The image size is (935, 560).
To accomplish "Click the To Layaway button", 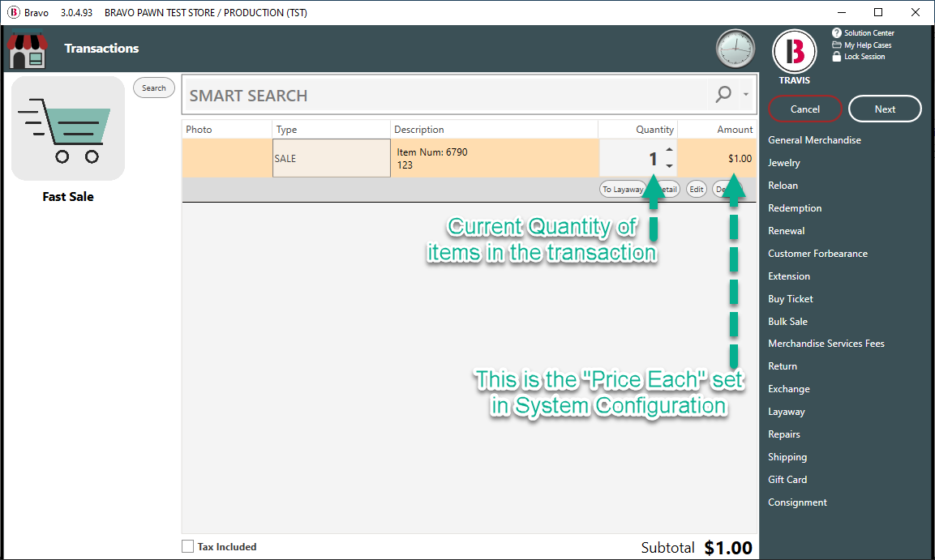I will point(623,190).
